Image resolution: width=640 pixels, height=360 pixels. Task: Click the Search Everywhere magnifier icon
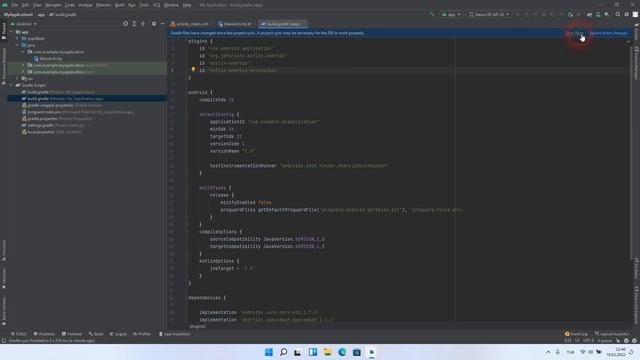618,15
